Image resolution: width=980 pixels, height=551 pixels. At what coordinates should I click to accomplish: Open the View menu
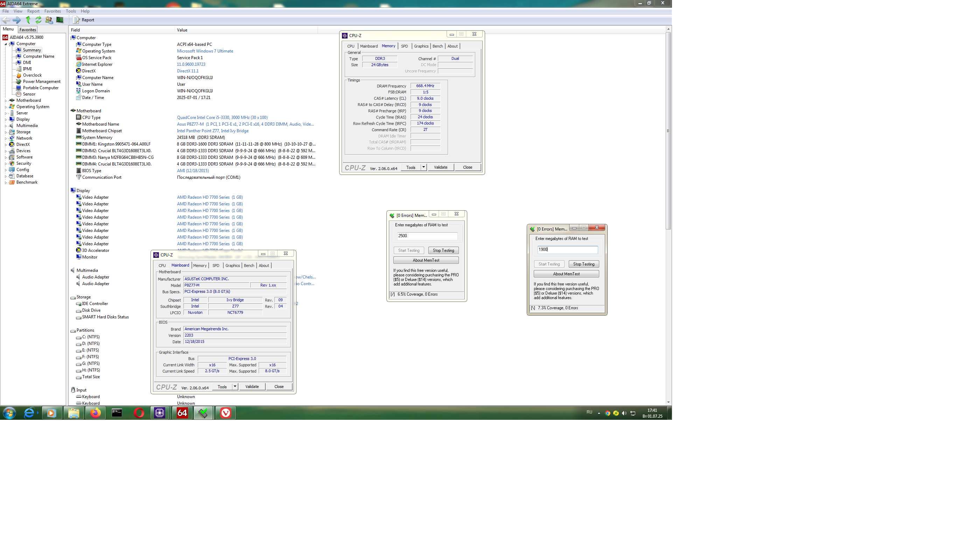click(x=18, y=11)
